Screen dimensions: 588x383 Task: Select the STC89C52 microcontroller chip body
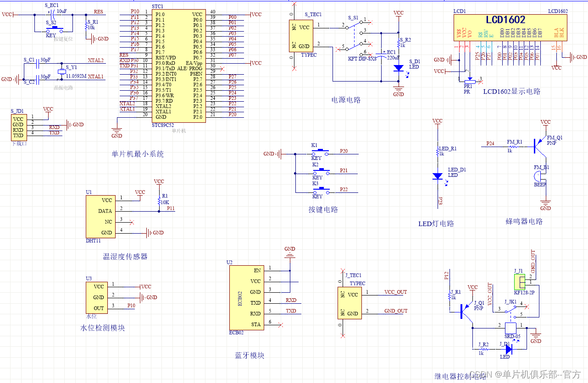coord(178,66)
